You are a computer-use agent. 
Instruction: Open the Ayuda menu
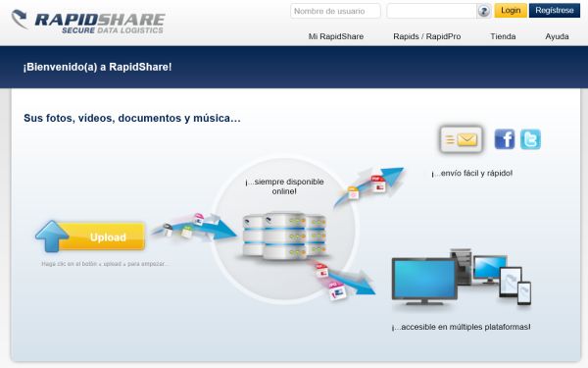(557, 36)
